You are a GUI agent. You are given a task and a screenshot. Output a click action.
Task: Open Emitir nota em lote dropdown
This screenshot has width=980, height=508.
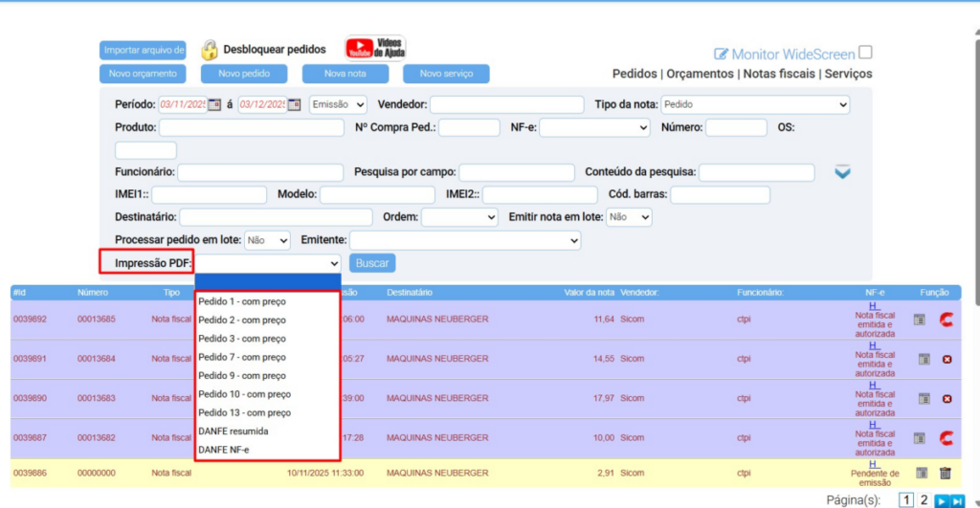coord(629,217)
